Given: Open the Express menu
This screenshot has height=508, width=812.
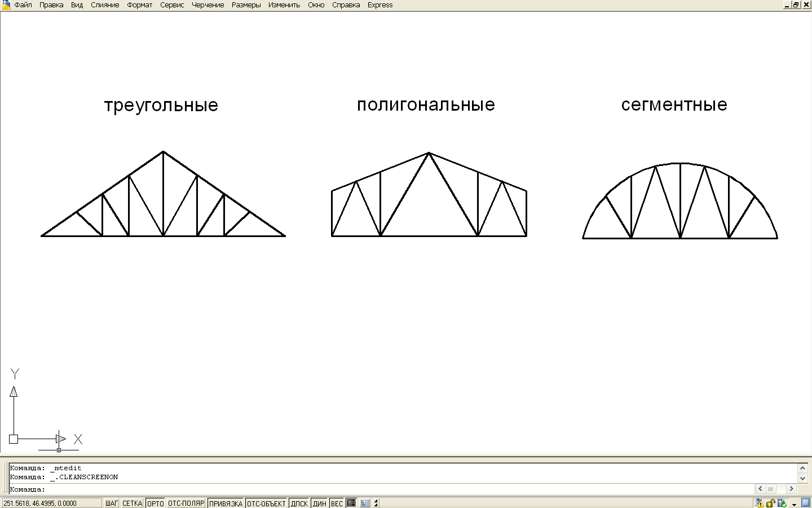Looking at the screenshot, I should coord(380,5).
